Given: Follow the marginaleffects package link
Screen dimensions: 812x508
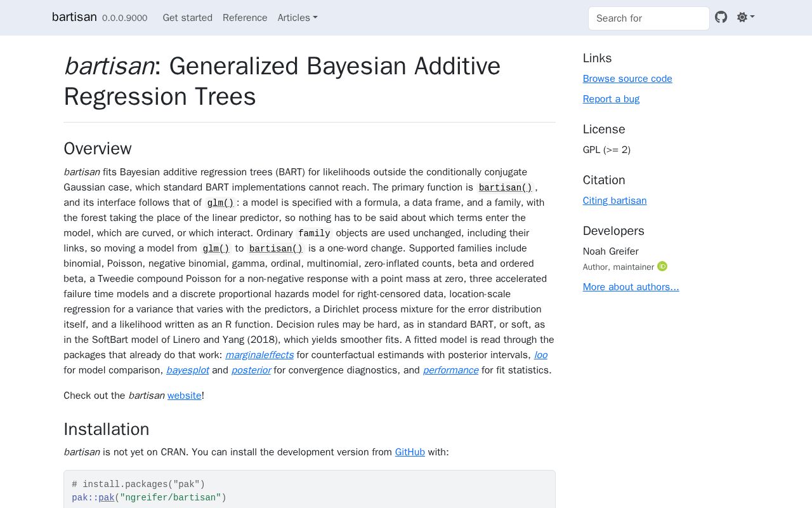Looking at the screenshot, I should [x=259, y=355].
